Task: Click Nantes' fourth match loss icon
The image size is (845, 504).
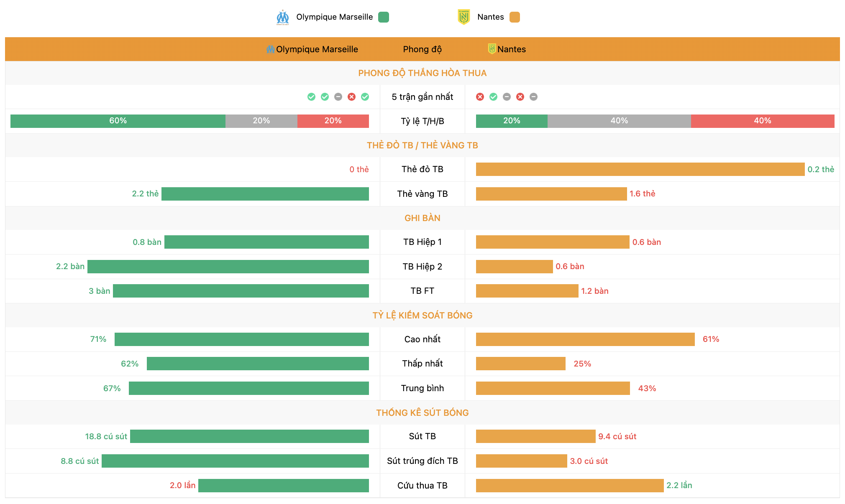Action: click(520, 97)
